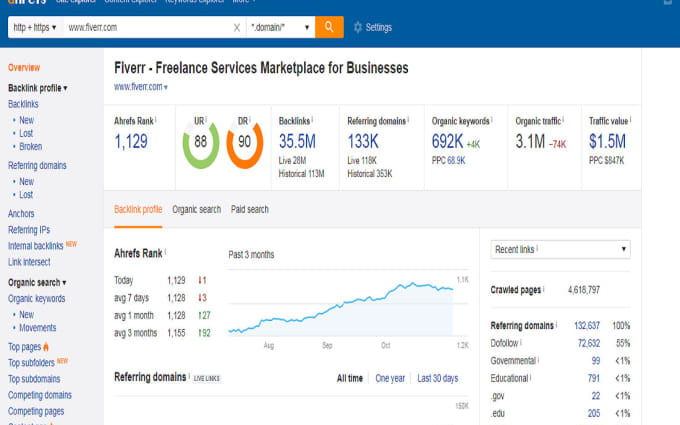Click Referring domains count 132,637
The image size is (680, 425).
pyautogui.click(x=587, y=326)
